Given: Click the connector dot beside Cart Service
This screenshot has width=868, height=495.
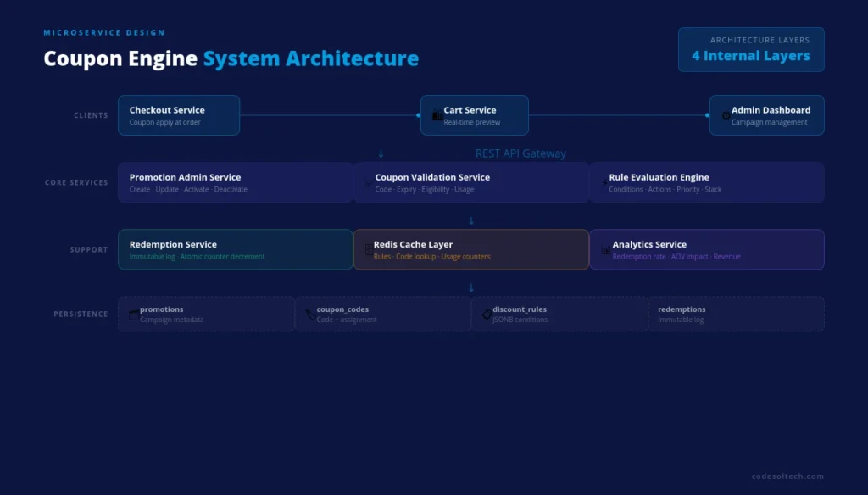Looking at the screenshot, I should (418, 115).
